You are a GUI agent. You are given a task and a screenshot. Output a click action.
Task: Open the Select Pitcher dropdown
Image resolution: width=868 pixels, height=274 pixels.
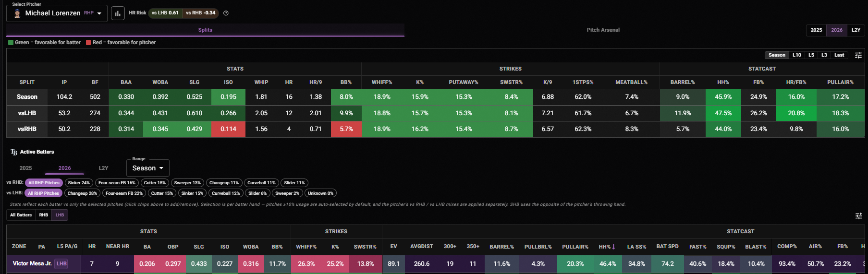pos(57,13)
